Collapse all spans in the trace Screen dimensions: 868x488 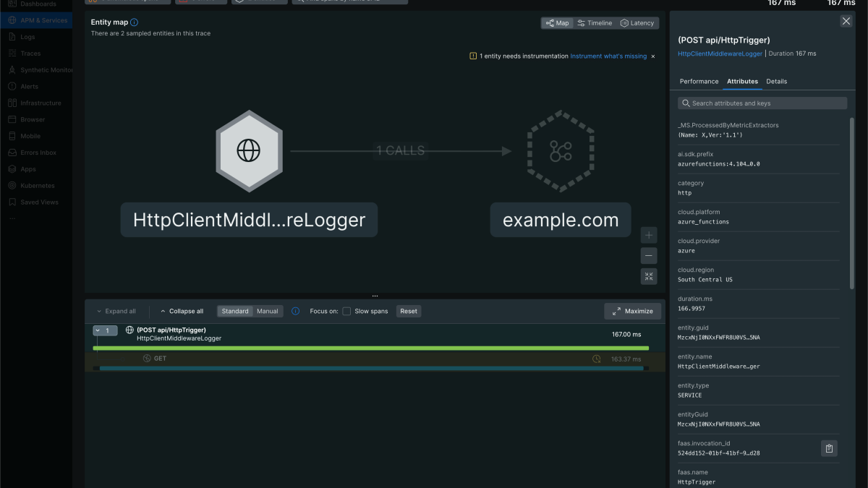pyautogui.click(x=182, y=312)
